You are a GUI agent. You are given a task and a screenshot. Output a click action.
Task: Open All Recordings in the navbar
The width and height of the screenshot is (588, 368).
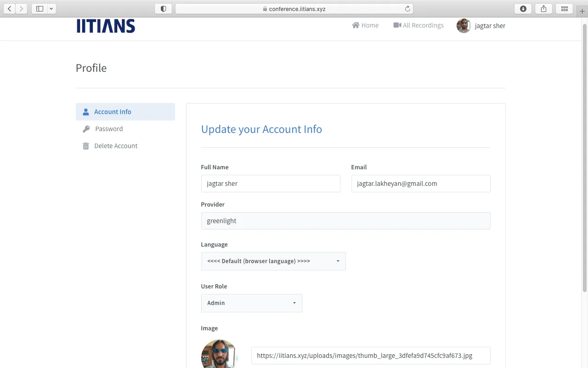point(418,25)
